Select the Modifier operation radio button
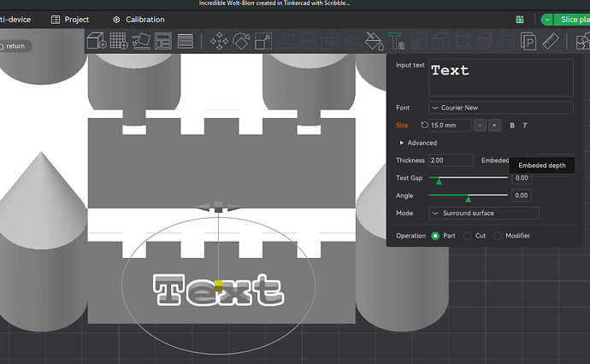This screenshot has width=590, height=364. [x=498, y=236]
